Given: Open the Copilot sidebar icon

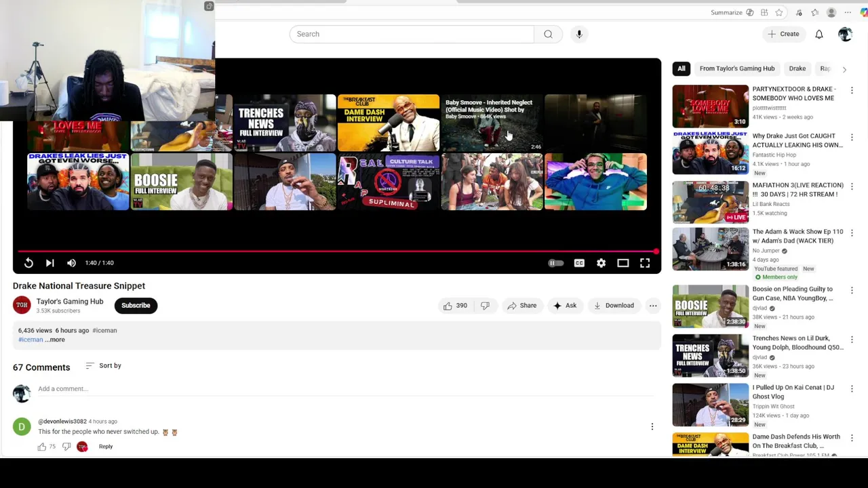Looking at the screenshot, I should coord(863,12).
